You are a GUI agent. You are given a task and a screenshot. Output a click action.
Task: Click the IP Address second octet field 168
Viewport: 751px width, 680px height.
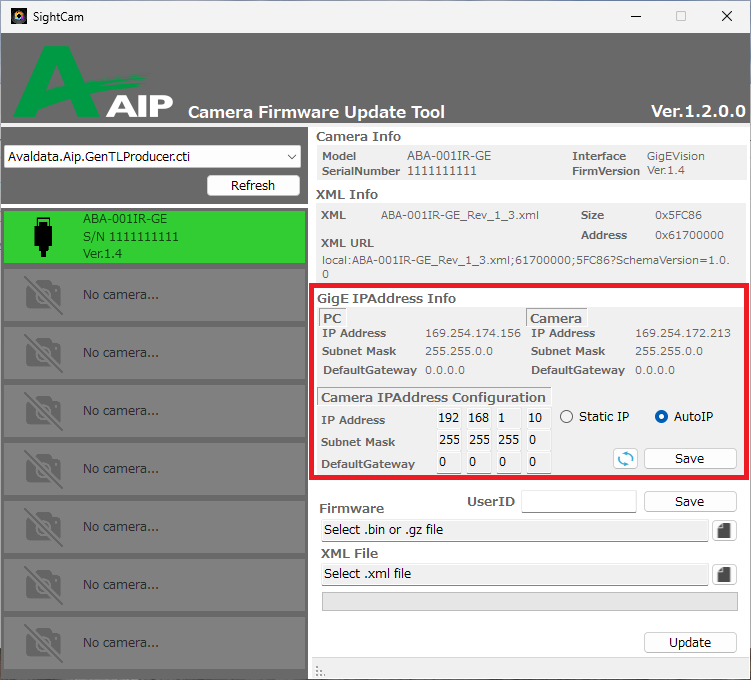(478, 418)
